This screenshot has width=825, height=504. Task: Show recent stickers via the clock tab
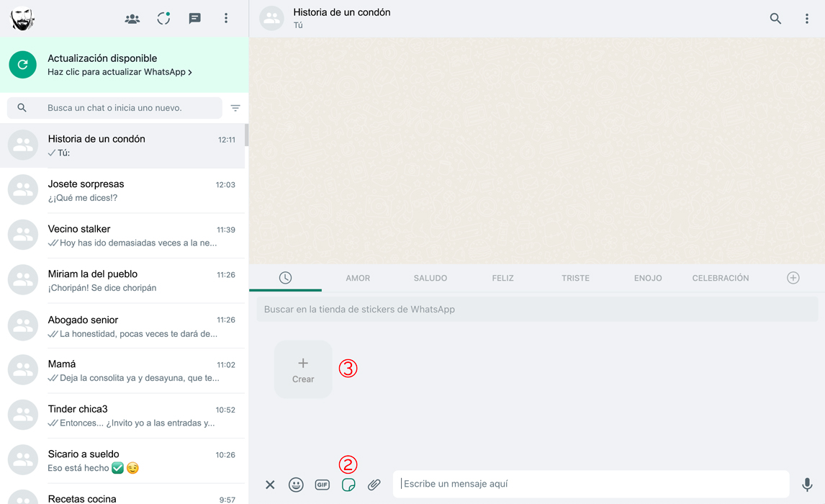[x=286, y=278]
